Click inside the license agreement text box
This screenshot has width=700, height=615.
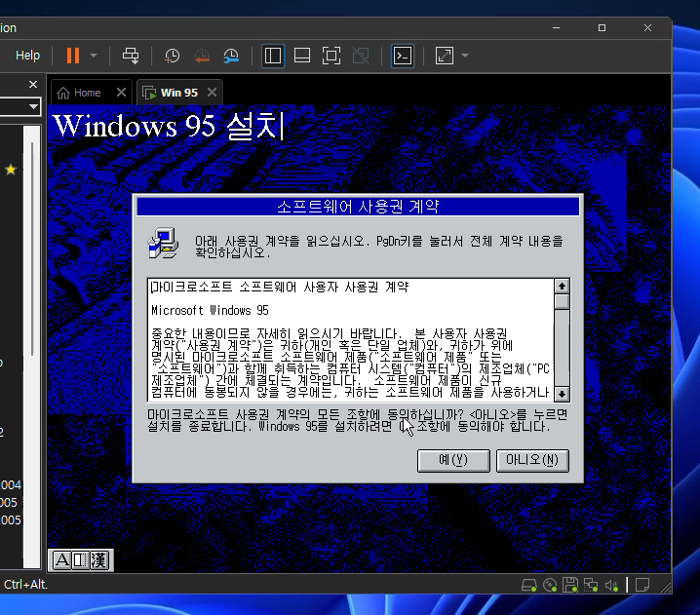(x=351, y=340)
